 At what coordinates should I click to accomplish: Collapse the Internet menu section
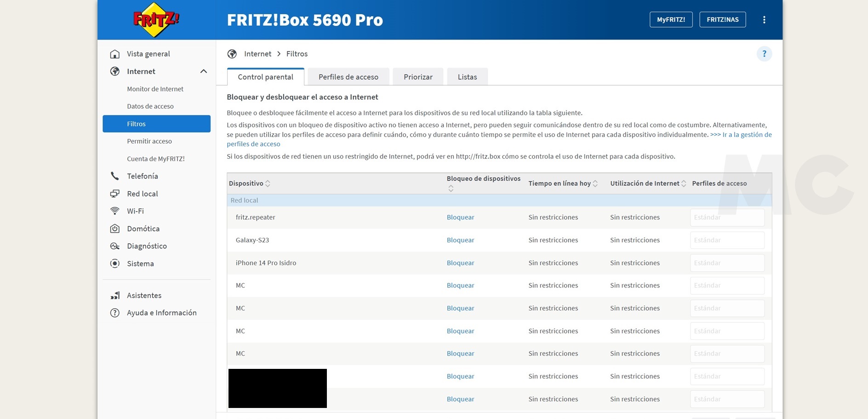[x=204, y=71]
